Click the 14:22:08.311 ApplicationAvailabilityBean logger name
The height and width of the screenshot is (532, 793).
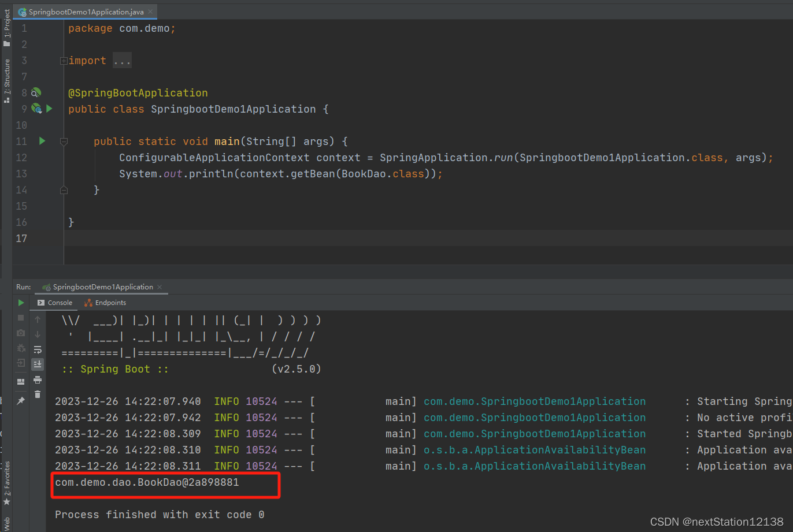point(535,466)
